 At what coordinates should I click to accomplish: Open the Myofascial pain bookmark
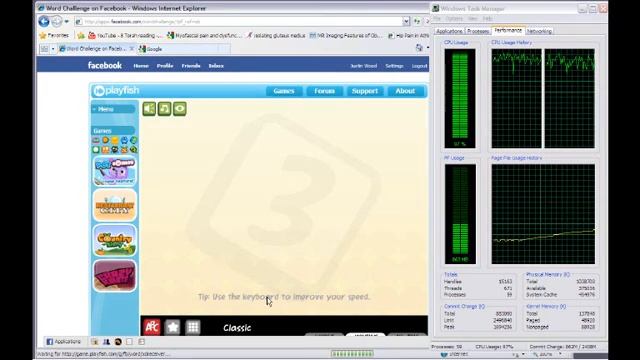(204, 36)
